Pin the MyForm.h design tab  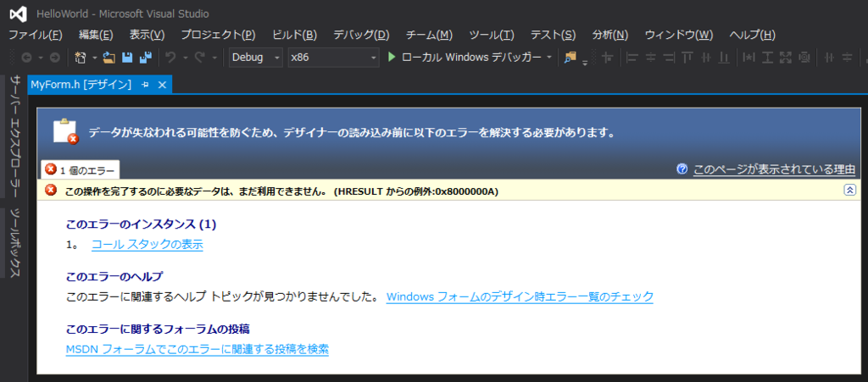[x=146, y=85]
